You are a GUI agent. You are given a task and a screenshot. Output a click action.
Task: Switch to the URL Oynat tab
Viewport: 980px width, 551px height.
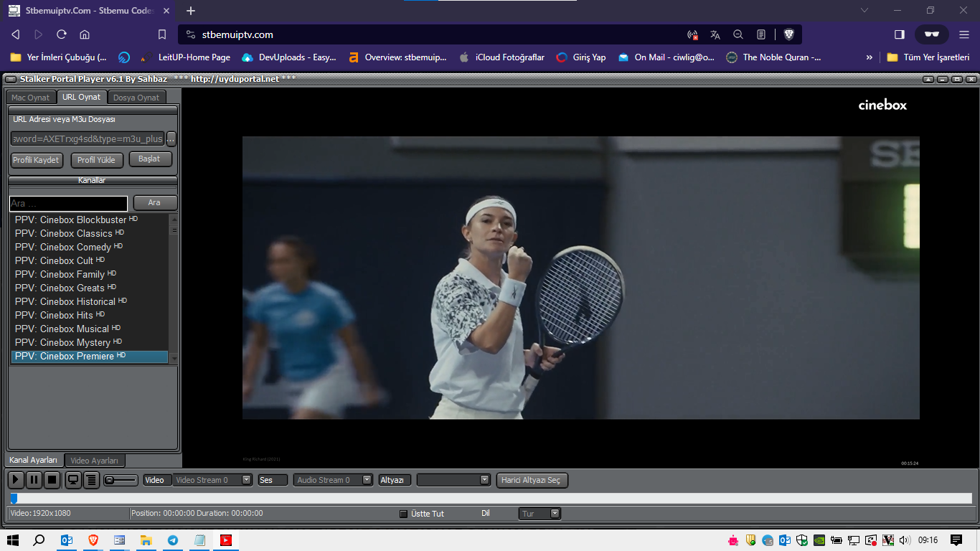81,97
